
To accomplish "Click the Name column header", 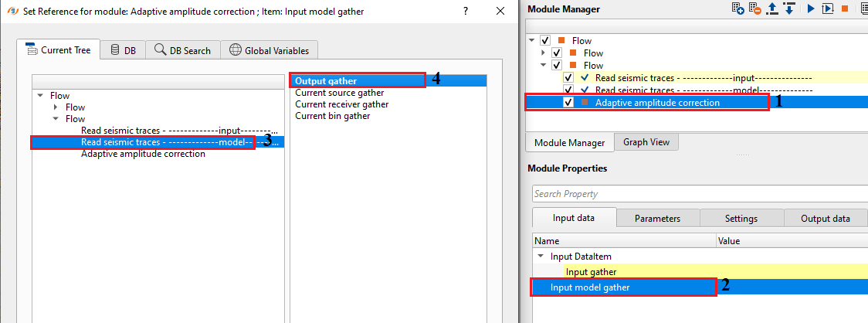I will point(624,241).
